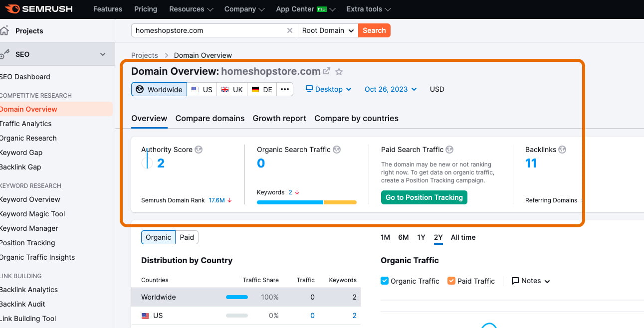This screenshot has height=328, width=644.
Task: Select the All time range
Action: click(x=463, y=237)
